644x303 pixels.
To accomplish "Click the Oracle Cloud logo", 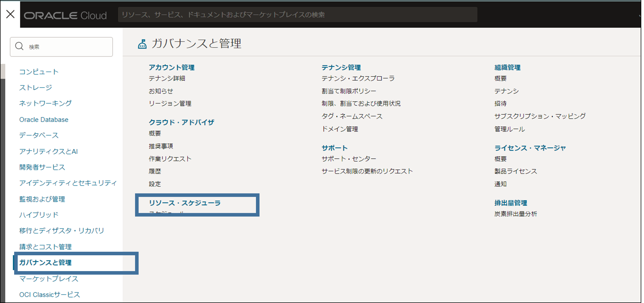I will [x=65, y=16].
